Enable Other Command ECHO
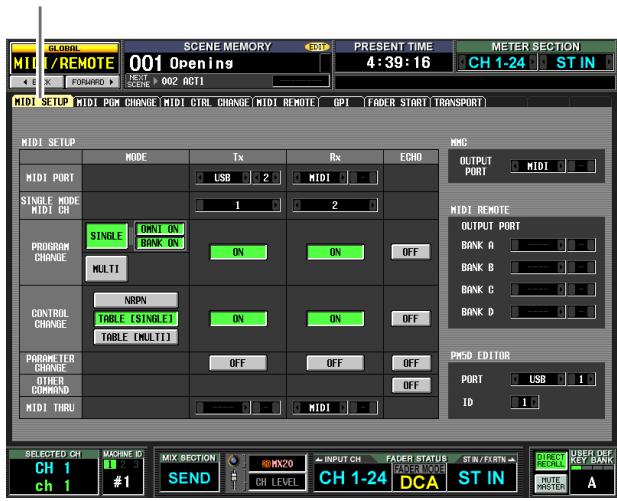 pos(411,385)
